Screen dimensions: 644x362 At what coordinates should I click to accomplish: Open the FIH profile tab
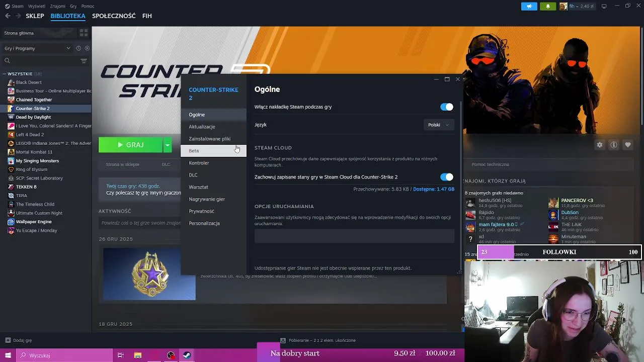click(x=147, y=16)
